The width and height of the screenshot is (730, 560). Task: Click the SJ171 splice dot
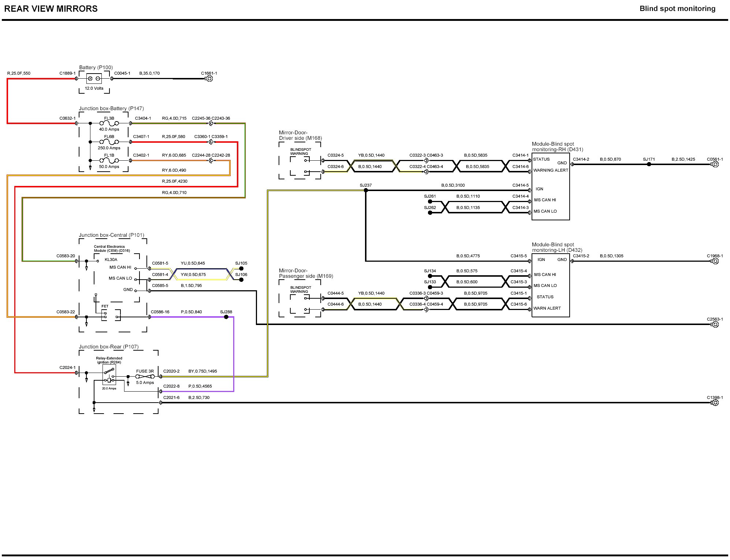[x=649, y=164]
